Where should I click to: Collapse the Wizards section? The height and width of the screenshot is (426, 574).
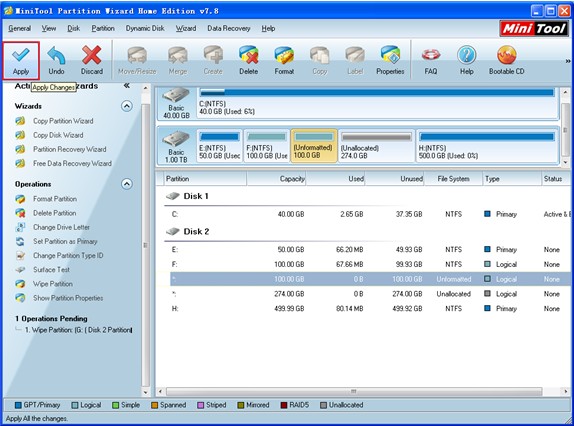point(127,106)
